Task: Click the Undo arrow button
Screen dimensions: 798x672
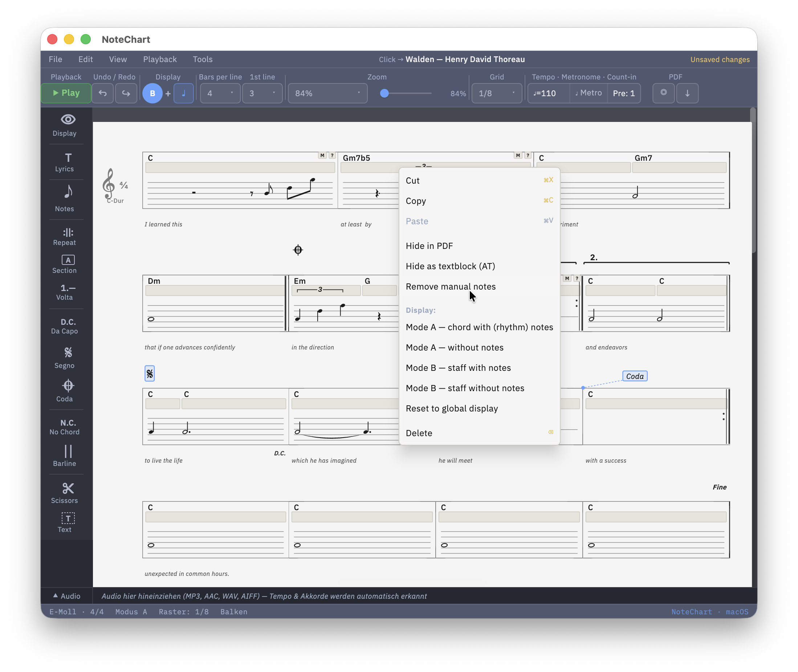Action: 102,93
